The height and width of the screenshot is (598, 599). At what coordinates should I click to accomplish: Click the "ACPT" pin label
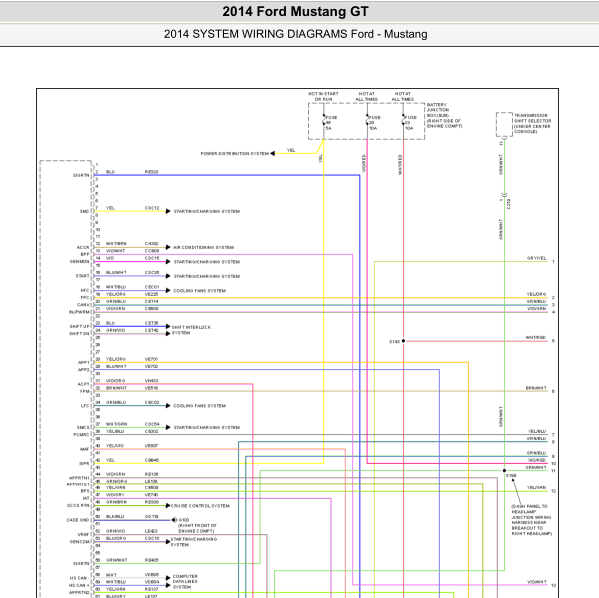click(x=83, y=384)
